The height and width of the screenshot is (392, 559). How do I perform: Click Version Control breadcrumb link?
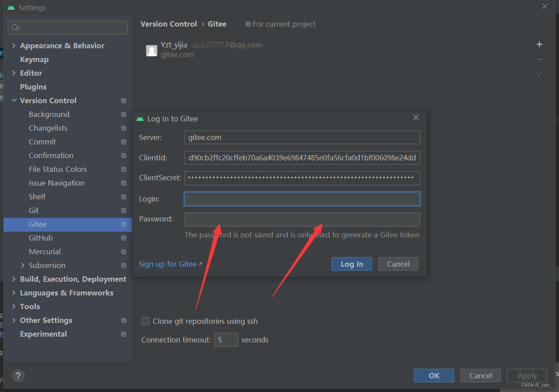[x=169, y=24]
